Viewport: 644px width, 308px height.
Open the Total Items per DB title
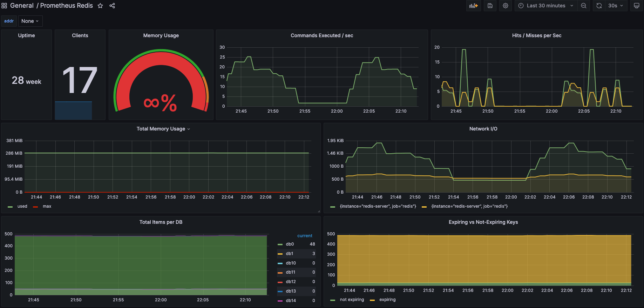[161, 222]
